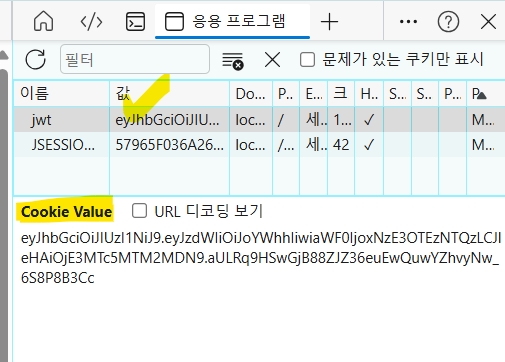Refresh the cookies list
505x362 pixels.
pyautogui.click(x=35, y=59)
